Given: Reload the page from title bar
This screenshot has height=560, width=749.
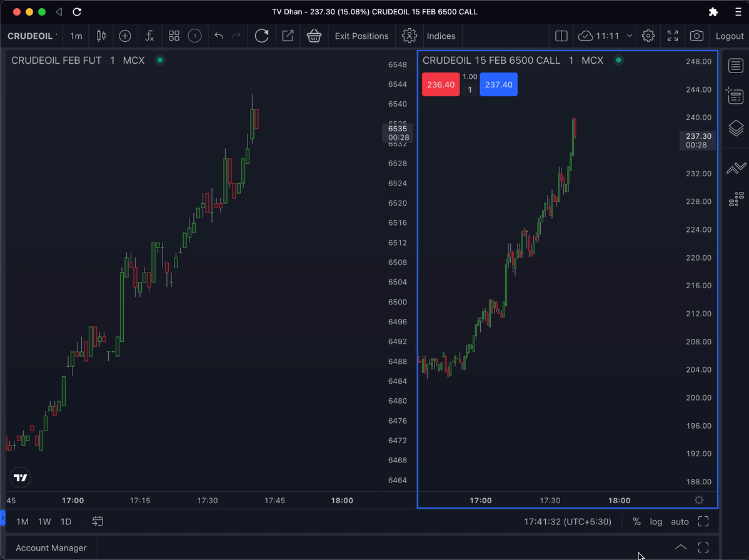Looking at the screenshot, I should click(x=77, y=12).
